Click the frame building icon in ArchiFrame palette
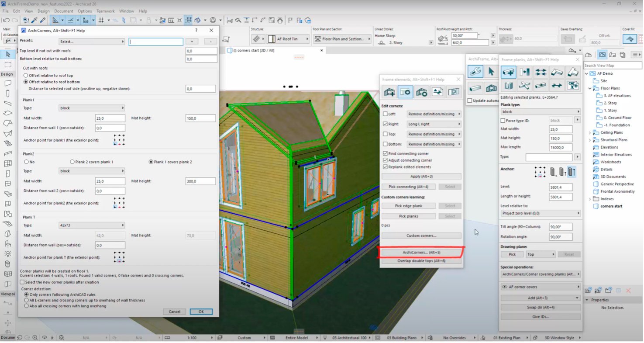This screenshot has width=644, height=343. click(x=491, y=88)
